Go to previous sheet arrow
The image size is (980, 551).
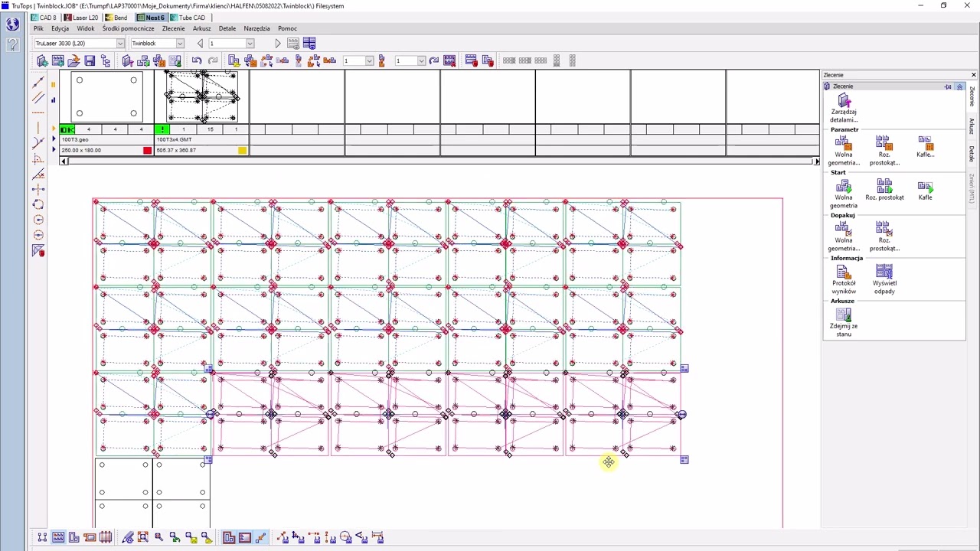click(200, 43)
